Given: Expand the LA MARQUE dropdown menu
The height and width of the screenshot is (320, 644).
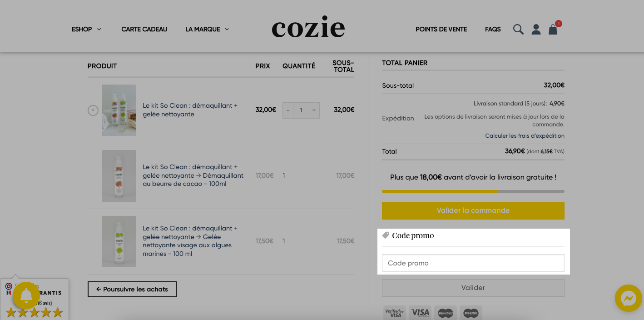Looking at the screenshot, I should pyautogui.click(x=207, y=29).
